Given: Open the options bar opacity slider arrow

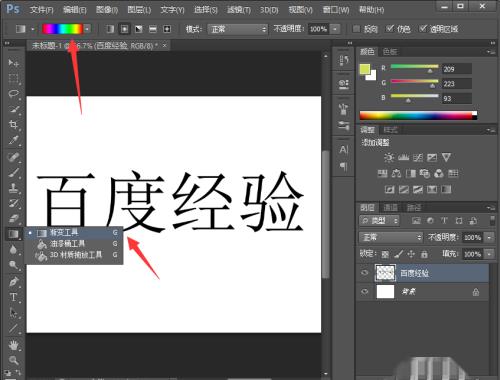Looking at the screenshot, I should [335, 29].
